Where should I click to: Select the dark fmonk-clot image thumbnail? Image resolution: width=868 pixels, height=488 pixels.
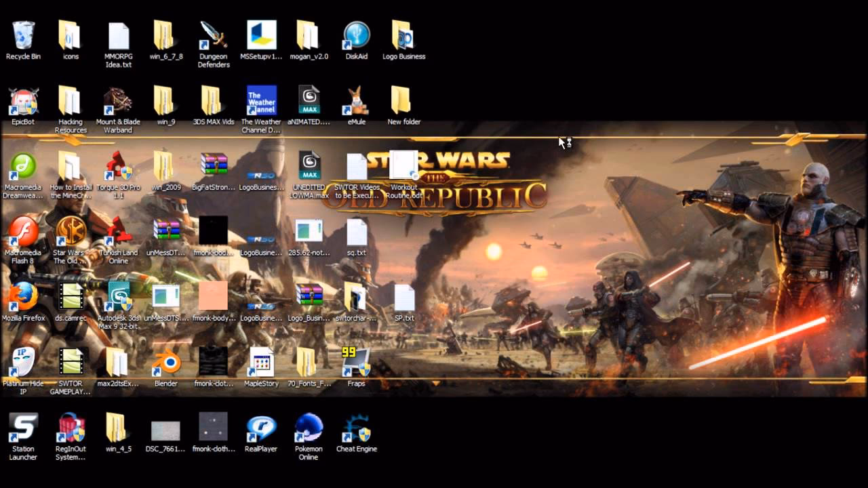pos(214,362)
